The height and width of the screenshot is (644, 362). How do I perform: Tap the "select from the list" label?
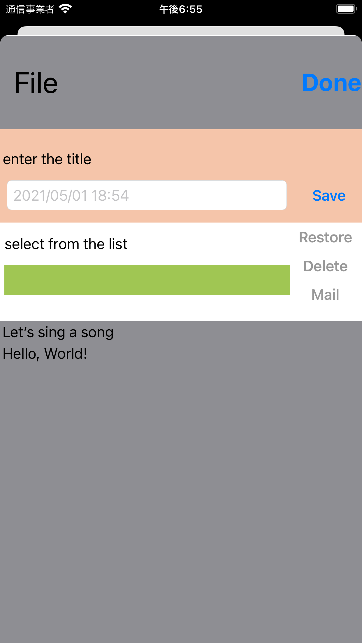(x=66, y=244)
